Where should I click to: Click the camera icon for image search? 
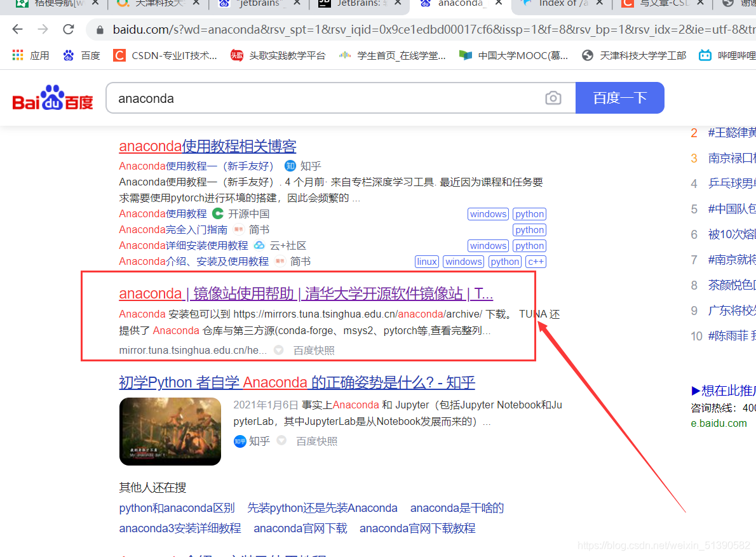click(553, 98)
